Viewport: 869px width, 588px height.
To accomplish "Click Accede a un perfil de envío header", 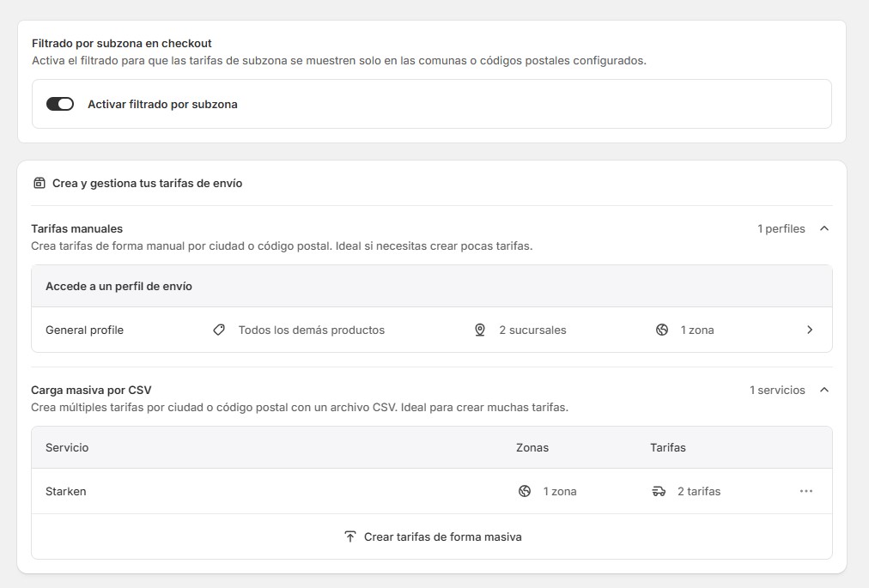I will (x=118, y=286).
